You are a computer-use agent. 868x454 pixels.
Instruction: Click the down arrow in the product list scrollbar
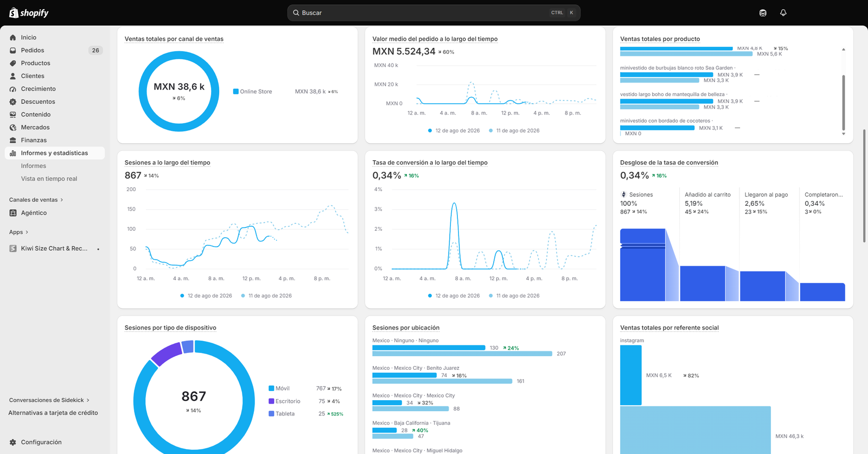[844, 134]
